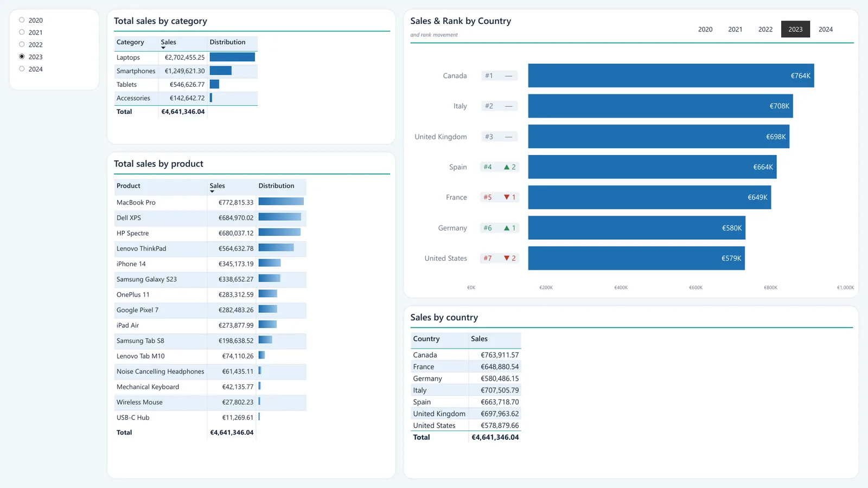Click the France €649K bar

coord(649,197)
